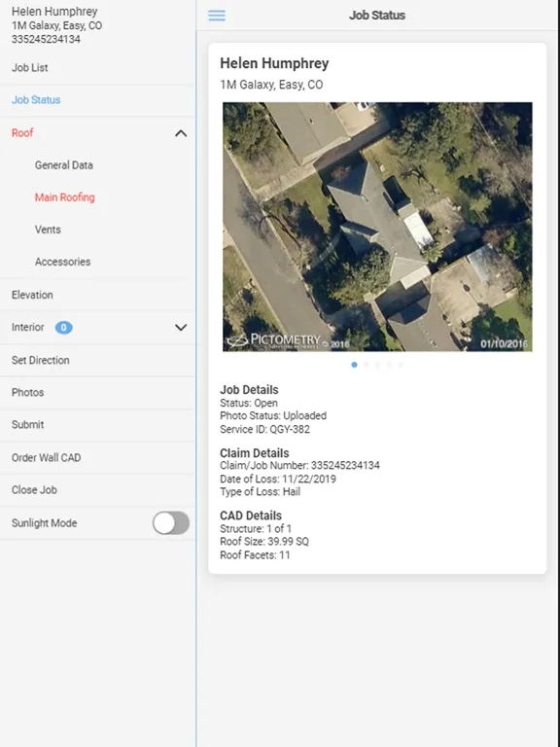Click Structure: 1 of 1

[256, 529]
